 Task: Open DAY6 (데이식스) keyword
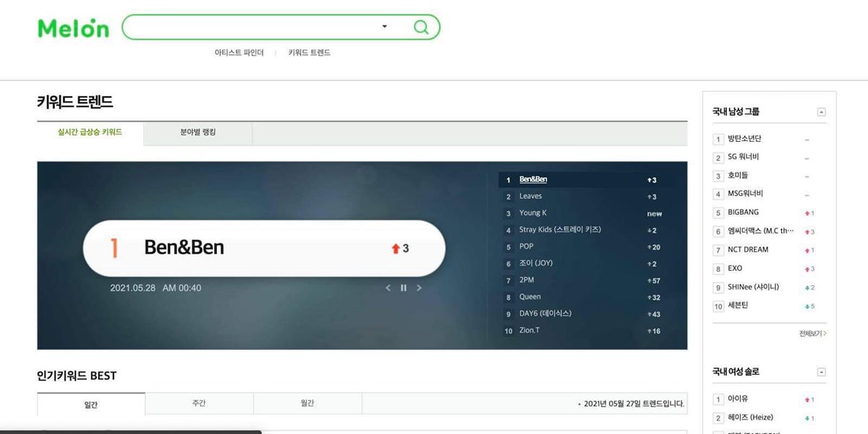click(545, 313)
